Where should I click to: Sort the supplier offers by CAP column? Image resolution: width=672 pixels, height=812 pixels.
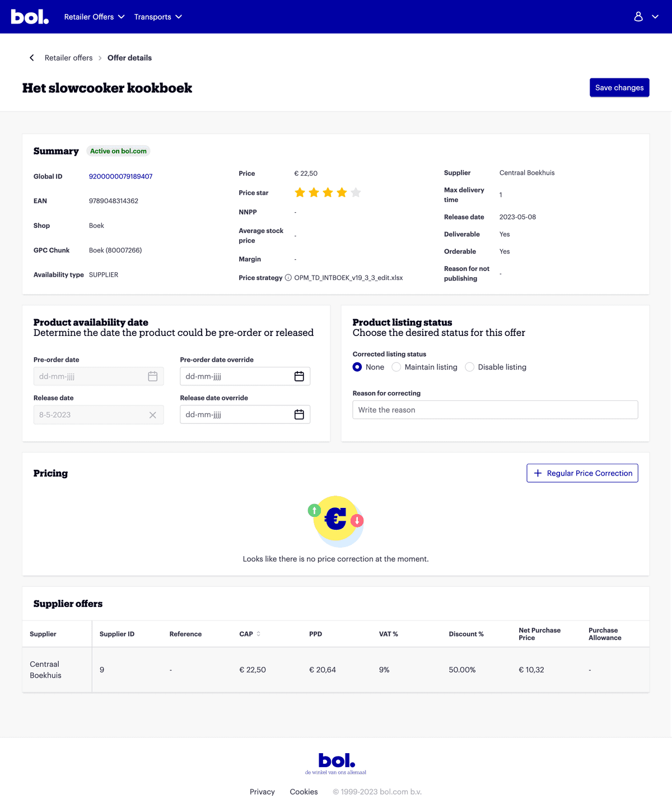[258, 633]
